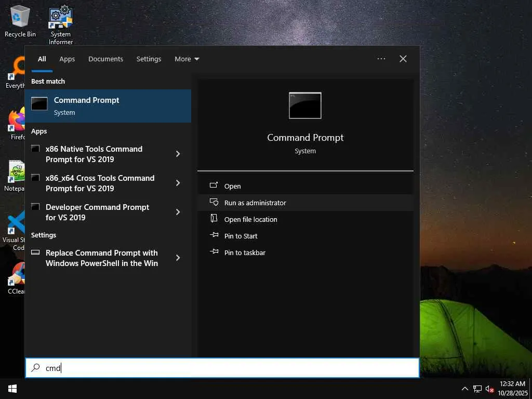Choose Pin to Start

point(305,236)
